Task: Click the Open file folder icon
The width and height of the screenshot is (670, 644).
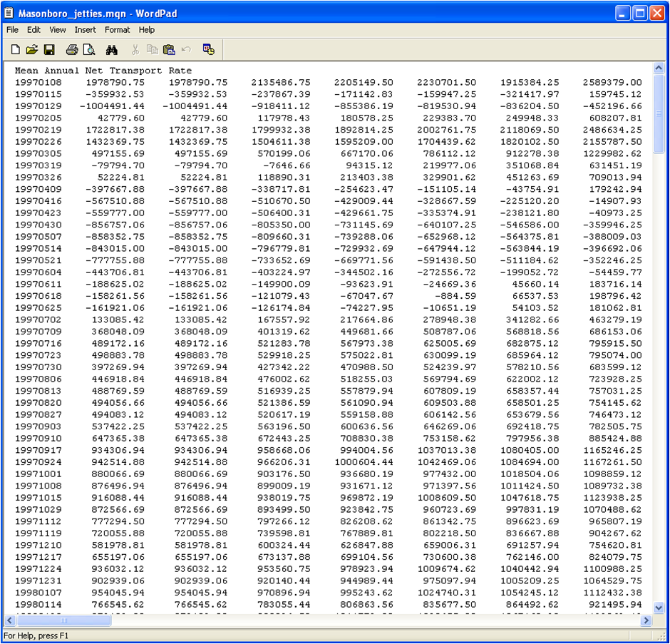Action: pyautogui.click(x=32, y=50)
